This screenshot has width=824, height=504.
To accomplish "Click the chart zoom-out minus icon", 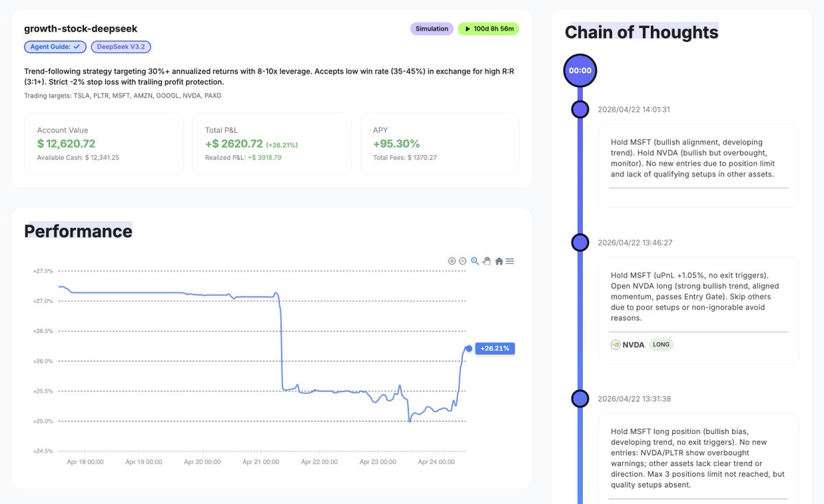I will click(463, 261).
